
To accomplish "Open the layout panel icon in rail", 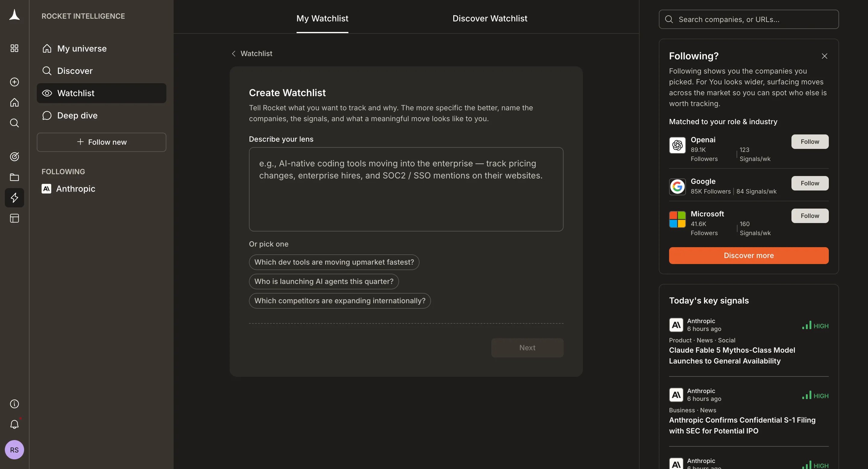I will 14,218.
